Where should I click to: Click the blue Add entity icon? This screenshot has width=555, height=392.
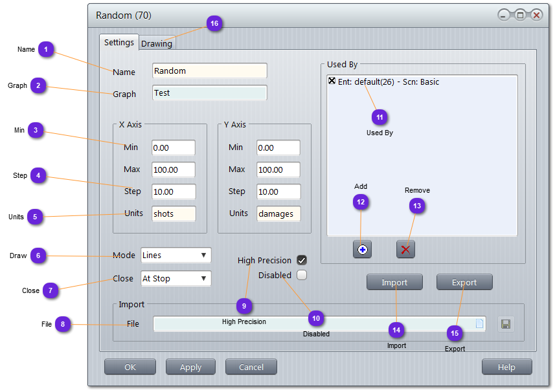pyautogui.click(x=362, y=250)
